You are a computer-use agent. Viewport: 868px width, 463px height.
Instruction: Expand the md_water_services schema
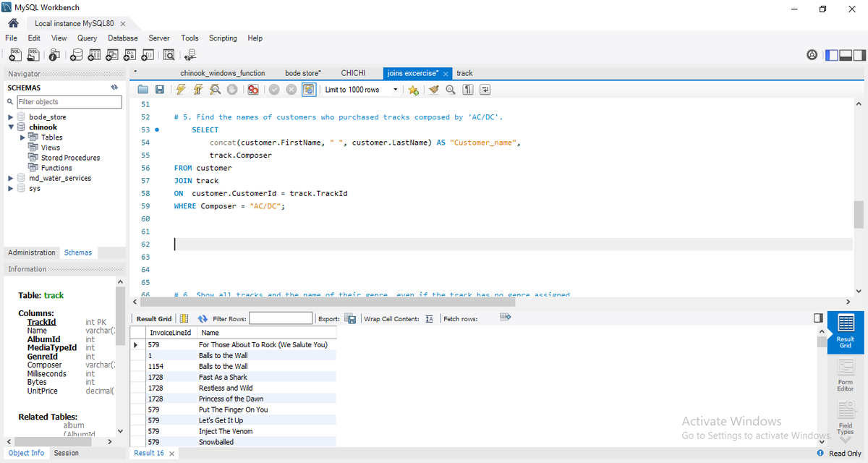coord(10,178)
